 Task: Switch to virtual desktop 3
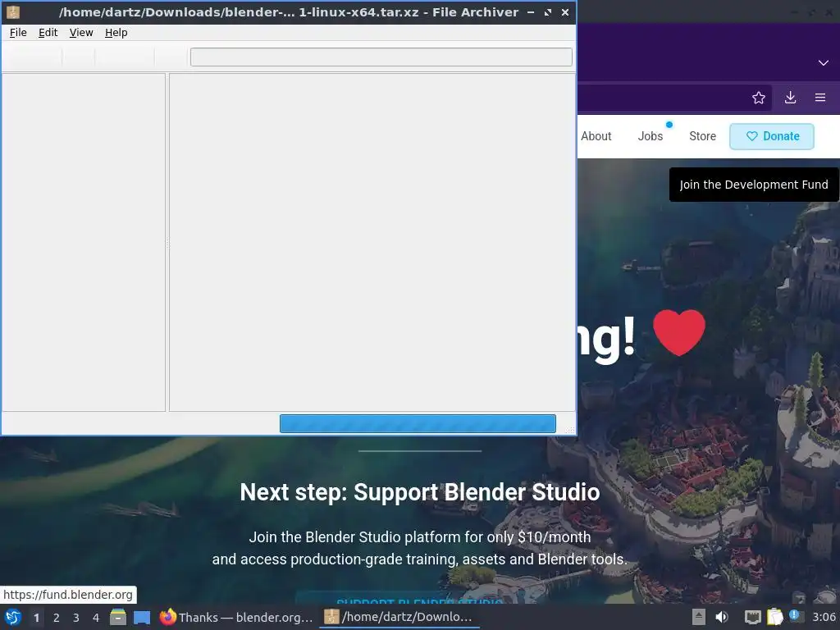pyautogui.click(x=76, y=618)
